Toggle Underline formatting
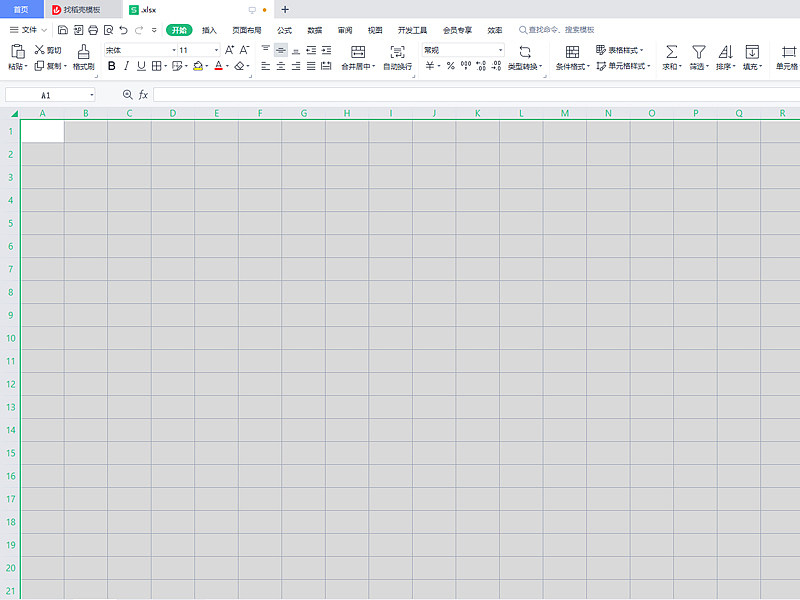This screenshot has height=600, width=800. (141, 66)
